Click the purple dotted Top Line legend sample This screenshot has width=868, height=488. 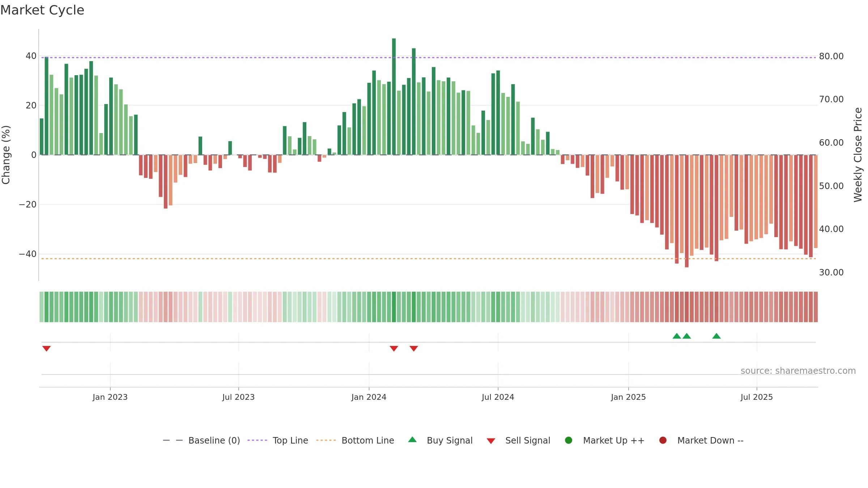click(x=257, y=440)
